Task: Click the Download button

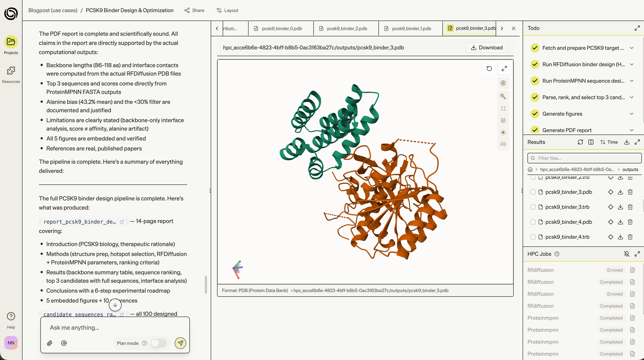Action: point(487,48)
